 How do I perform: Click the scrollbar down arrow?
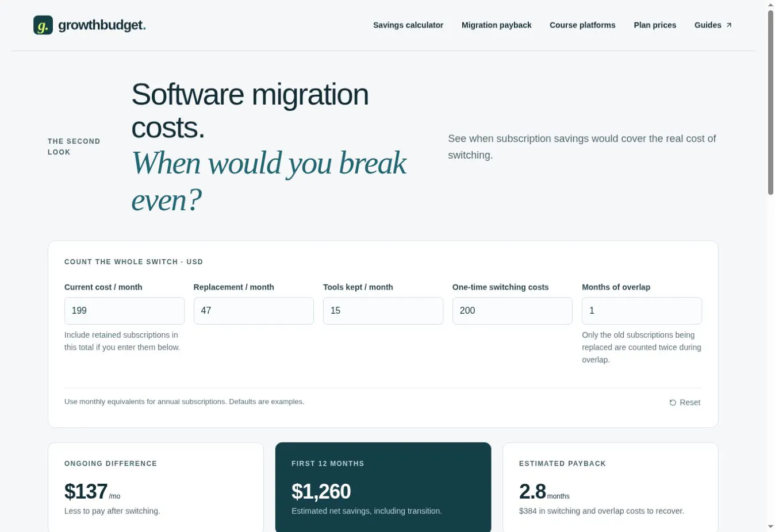(x=770, y=527)
